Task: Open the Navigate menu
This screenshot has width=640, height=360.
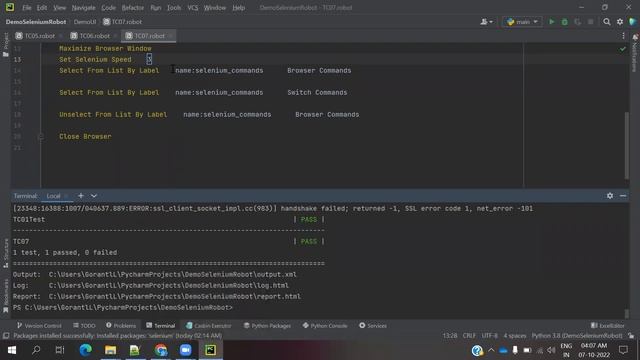Action: tap(83, 7)
